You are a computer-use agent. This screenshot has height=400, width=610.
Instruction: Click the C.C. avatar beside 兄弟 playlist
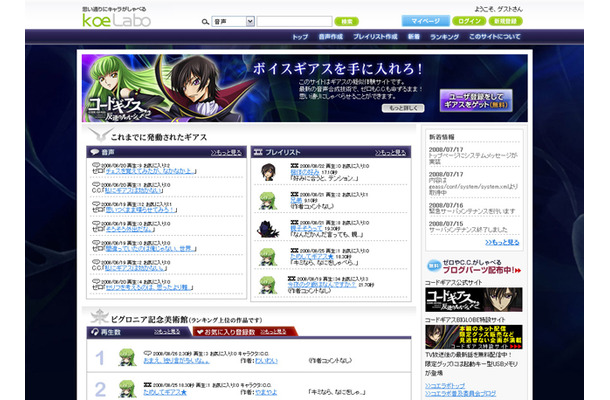point(268,201)
